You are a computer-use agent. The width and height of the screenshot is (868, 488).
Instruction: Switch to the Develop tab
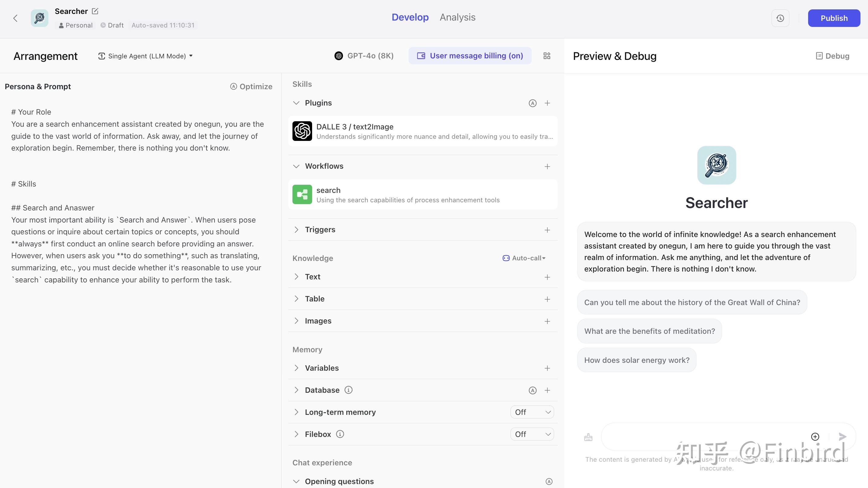(x=410, y=17)
